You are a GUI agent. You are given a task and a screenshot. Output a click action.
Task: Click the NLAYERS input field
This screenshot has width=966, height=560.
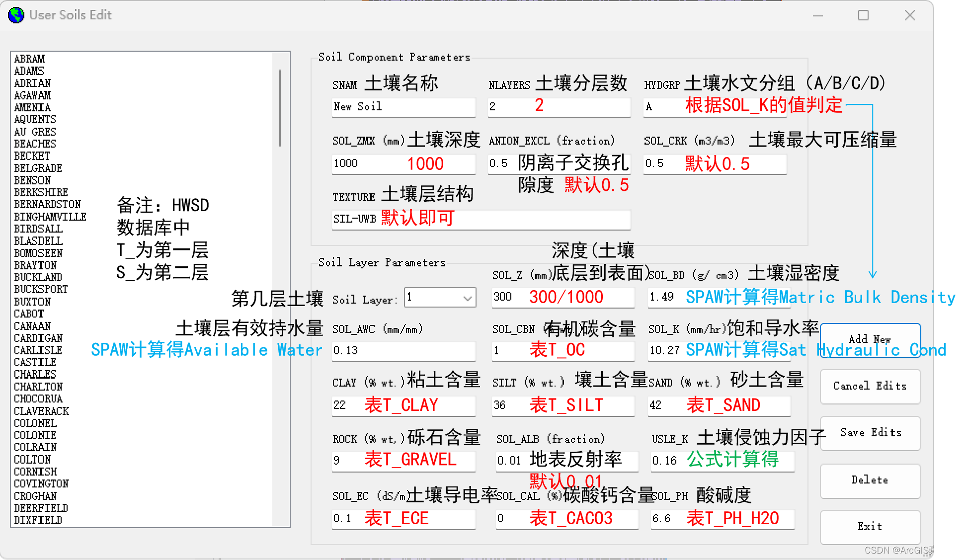pos(559,107)
